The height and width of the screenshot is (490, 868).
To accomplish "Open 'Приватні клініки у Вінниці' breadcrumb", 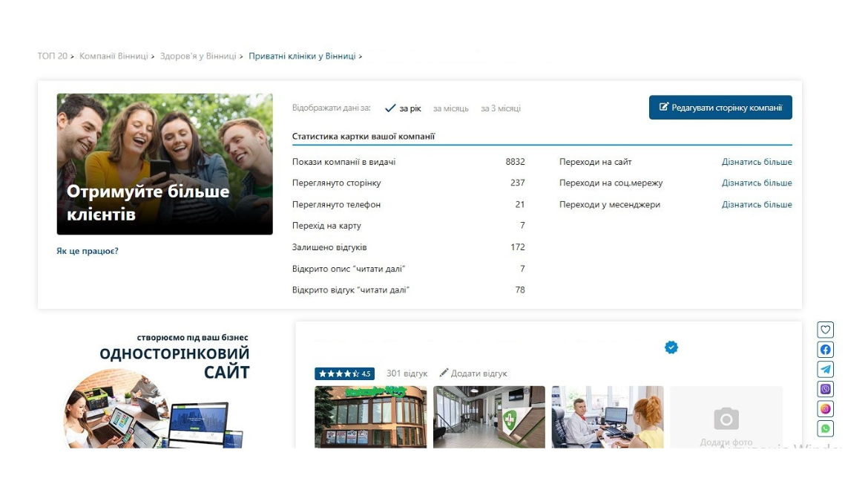I will pos(302,56).
